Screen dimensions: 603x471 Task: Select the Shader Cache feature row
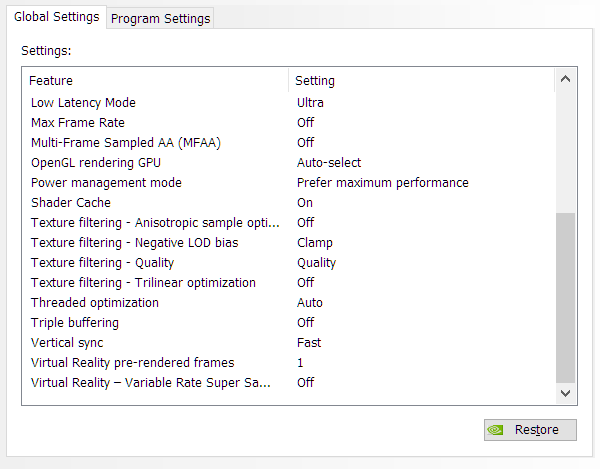point(70,202)
